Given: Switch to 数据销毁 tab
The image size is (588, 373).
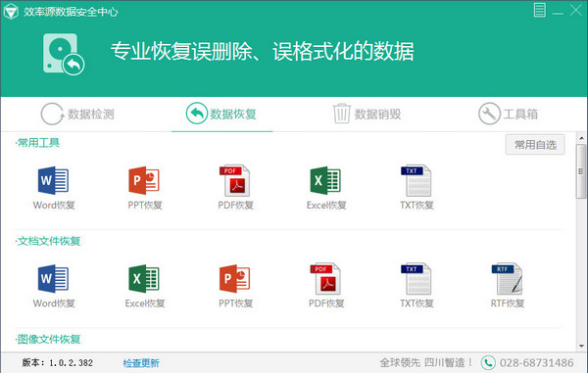Looking at the screenshot, I should pyautogui.click(x=367, y=114).
